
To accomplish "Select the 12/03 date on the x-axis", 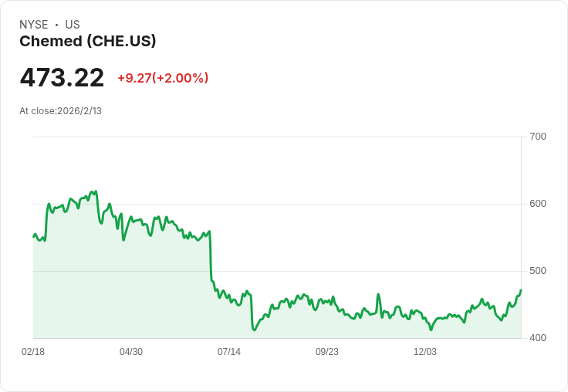I will 425,352.
